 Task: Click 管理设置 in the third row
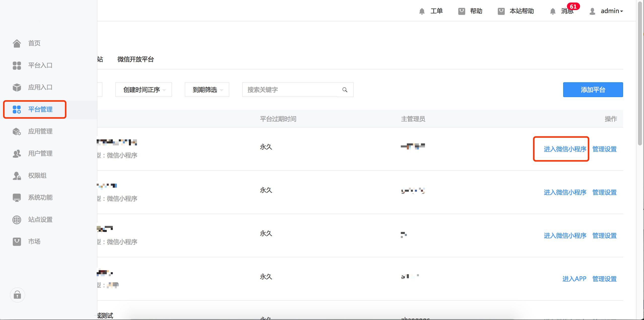604,236
